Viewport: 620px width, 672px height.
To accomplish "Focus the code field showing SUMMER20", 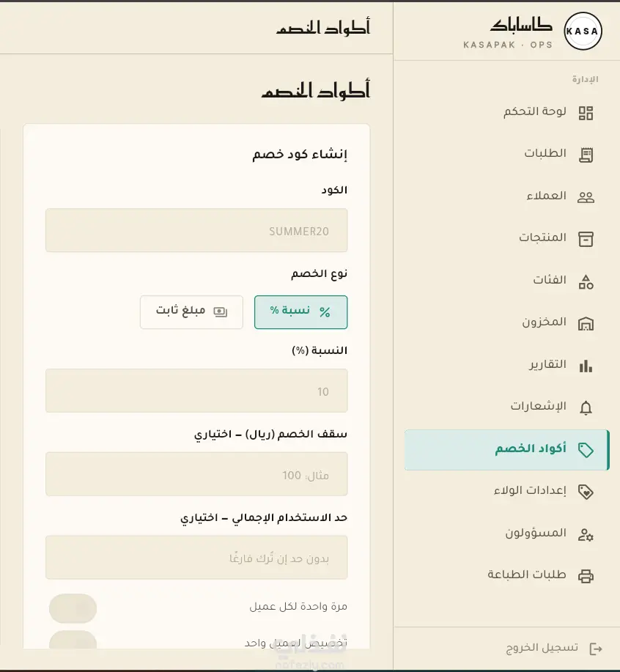I will pyautogui.click(x=196, y=231).
